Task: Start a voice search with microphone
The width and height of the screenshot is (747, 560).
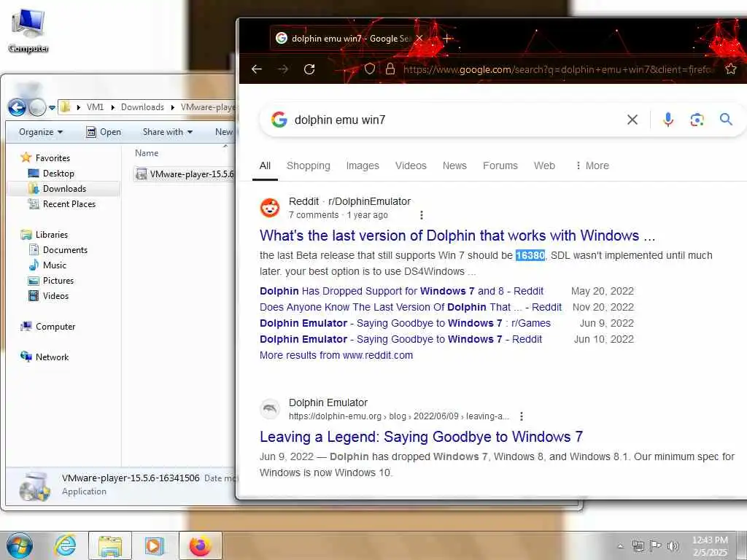Action: 668,120
